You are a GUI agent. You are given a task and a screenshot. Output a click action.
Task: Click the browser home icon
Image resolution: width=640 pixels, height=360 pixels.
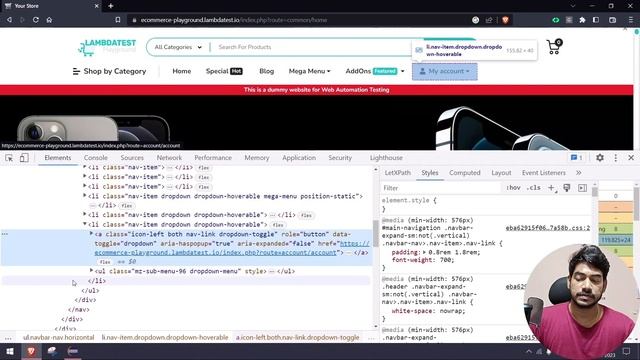49,20
